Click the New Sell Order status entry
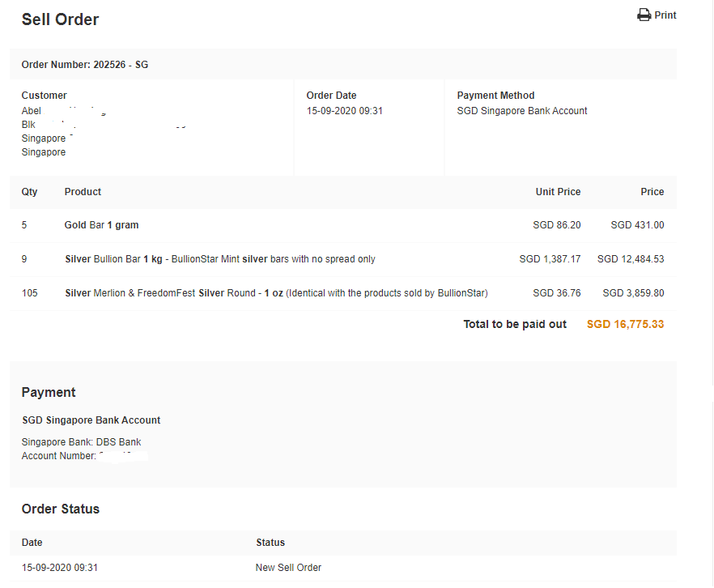This screenshot has height=588, width=714. pyautogui.click(x=288, y=568)
